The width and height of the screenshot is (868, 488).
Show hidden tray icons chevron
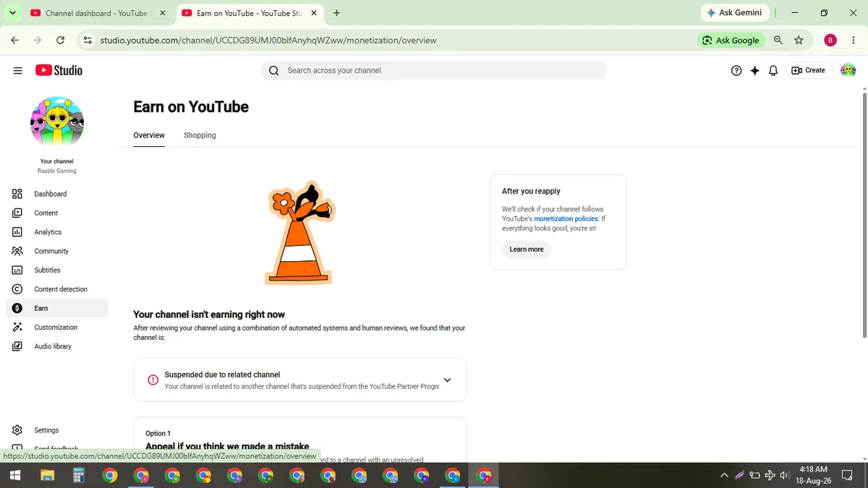point(724,476)
